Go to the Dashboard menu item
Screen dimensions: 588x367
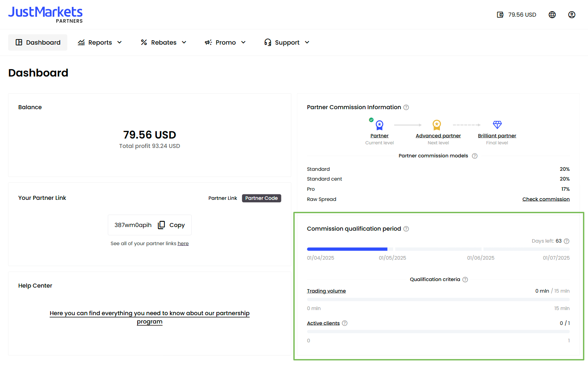pyautogui.click(x=38, y=42)
